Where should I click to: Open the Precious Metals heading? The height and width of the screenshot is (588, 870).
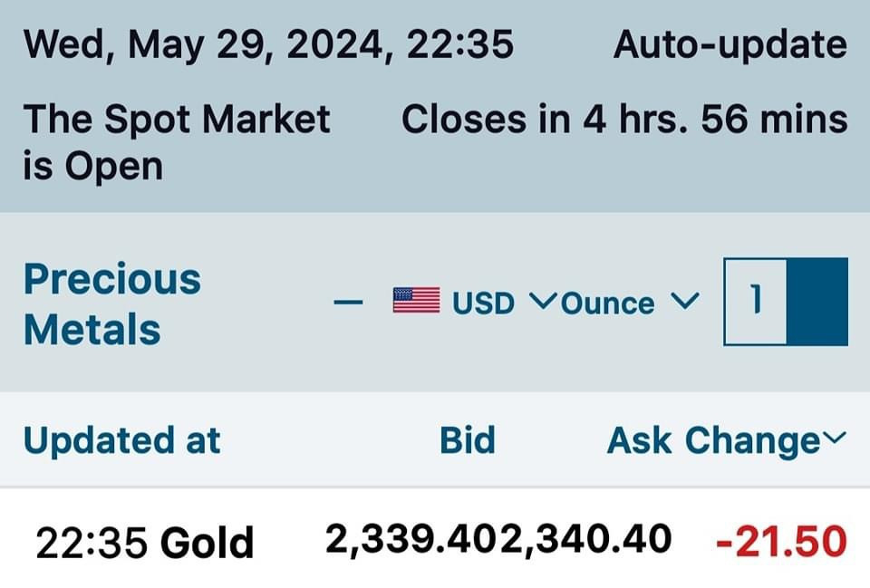(111, 304)
